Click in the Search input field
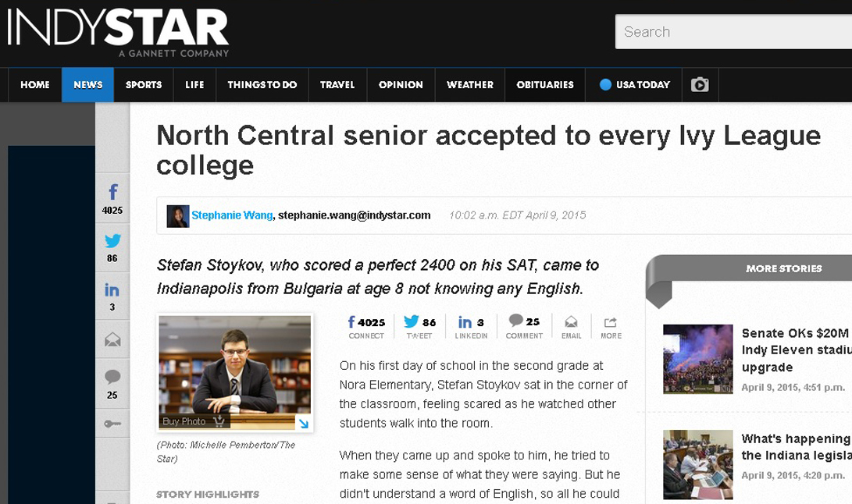The height and width of the screenshot is (504, 852). pos(734,32)
